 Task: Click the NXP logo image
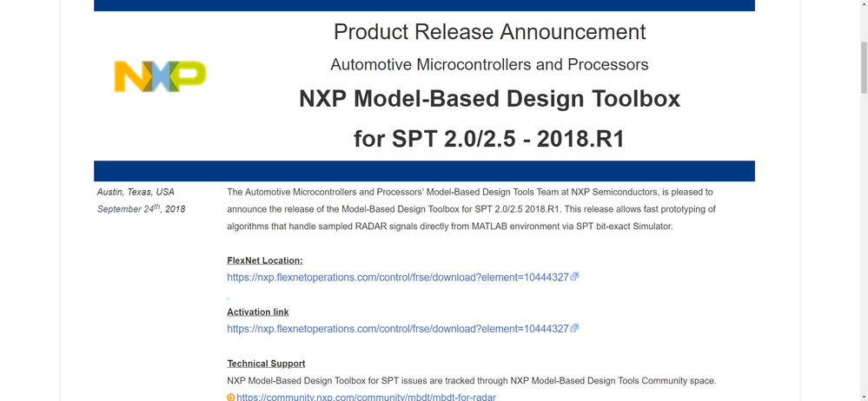160,76
